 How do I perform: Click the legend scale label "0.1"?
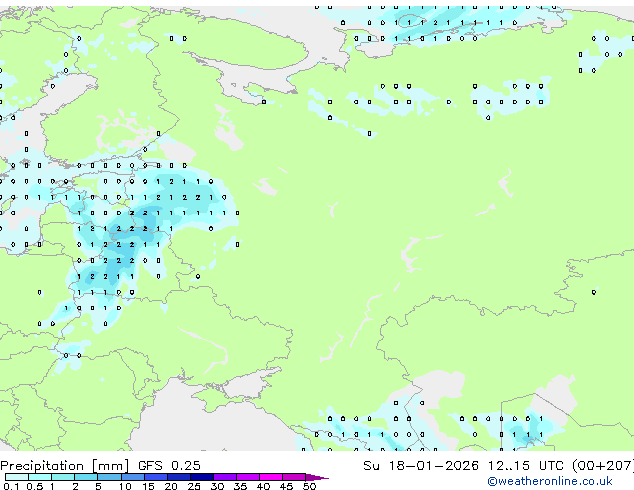click(12, 486)
